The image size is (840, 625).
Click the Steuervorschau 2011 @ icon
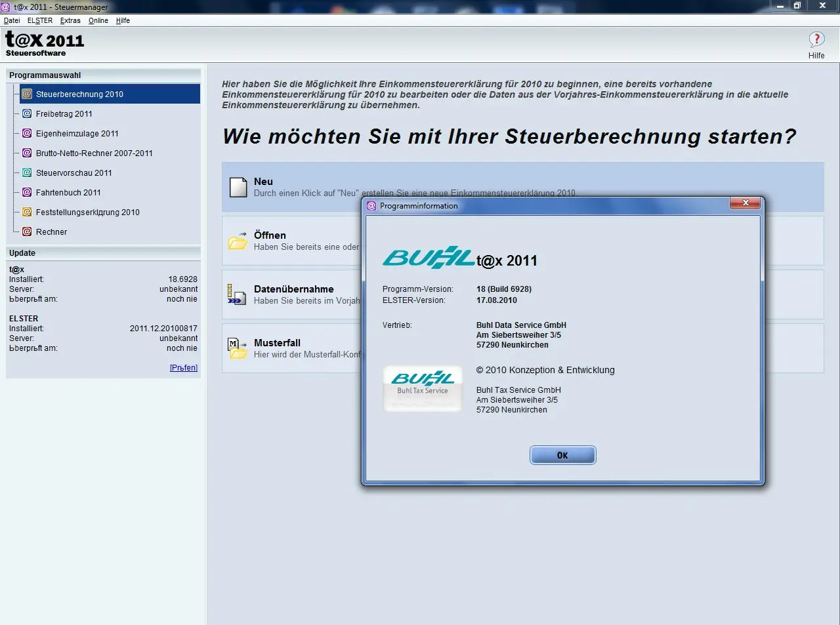click(x=27, y=172)
